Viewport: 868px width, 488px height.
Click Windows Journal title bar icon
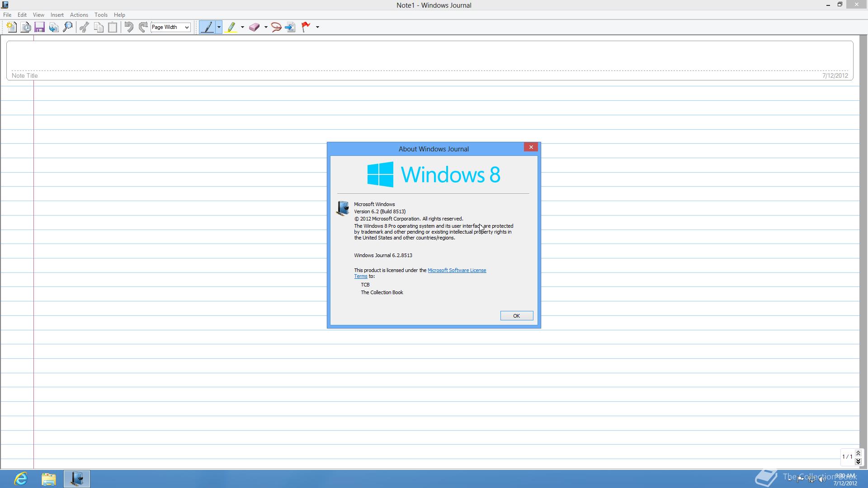(5, 5)
